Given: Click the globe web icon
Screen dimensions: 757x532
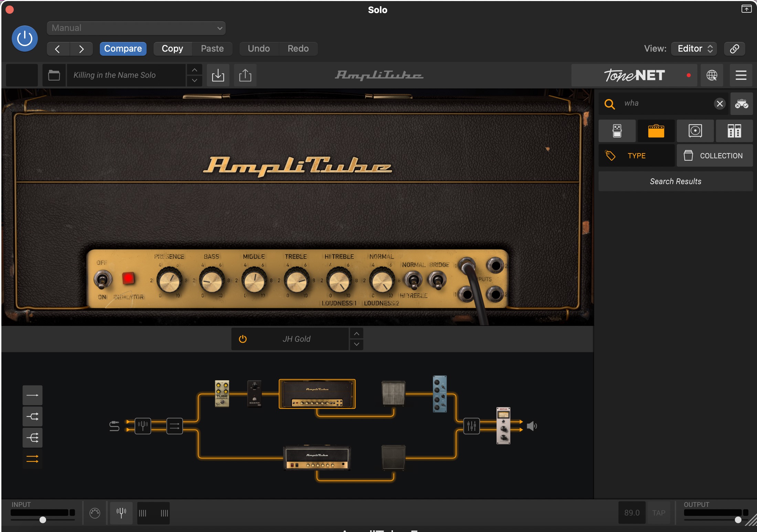Looking at the screenshot, I should pos(712,75).
